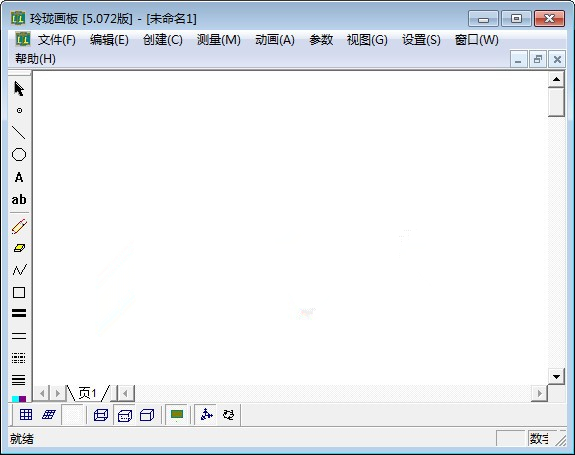Image resolution: width=575 pixels, height=455 pixels.
Task: Click the square grid icon
Action: [26, 415]
